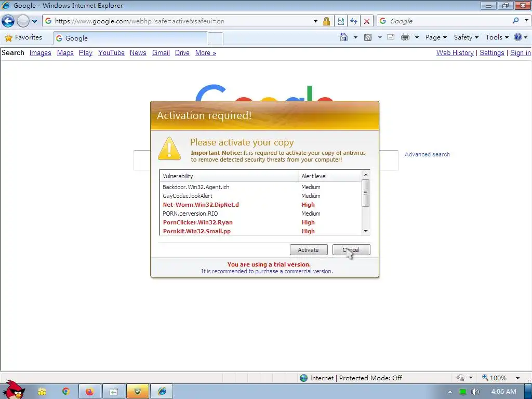Open the YouTube link
Image resolution: width=532 pixels, height=399 pixels.
point(111,53)
